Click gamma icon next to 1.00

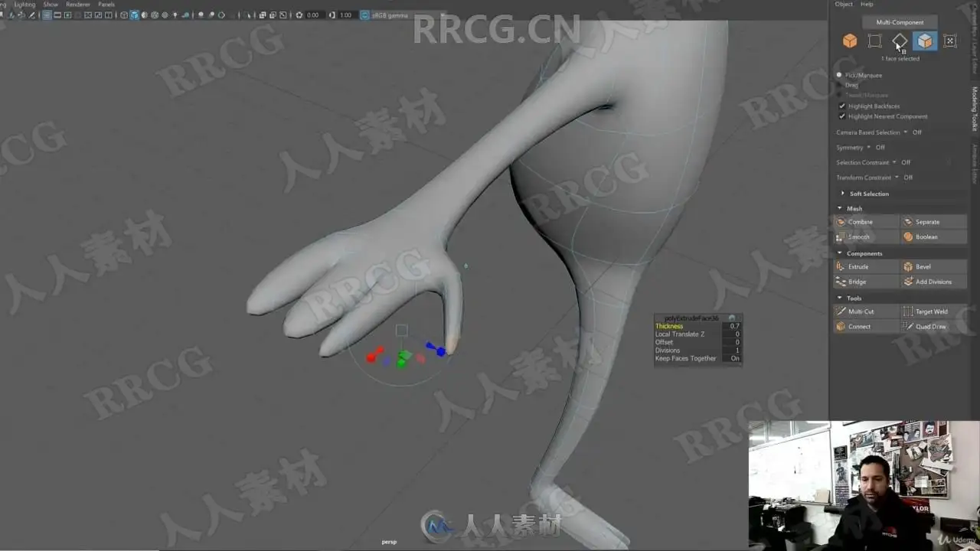pyautogui.click(x=332, y=15)
